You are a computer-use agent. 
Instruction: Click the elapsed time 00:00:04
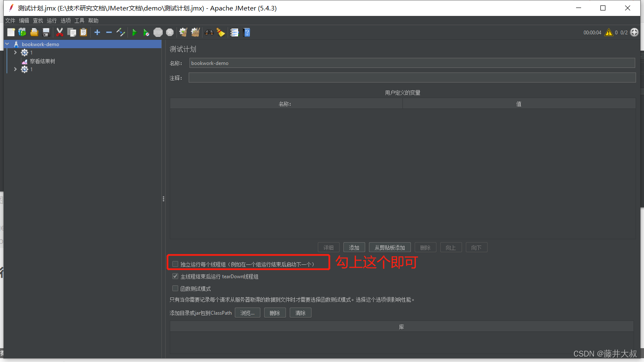[x=592, y=32]
